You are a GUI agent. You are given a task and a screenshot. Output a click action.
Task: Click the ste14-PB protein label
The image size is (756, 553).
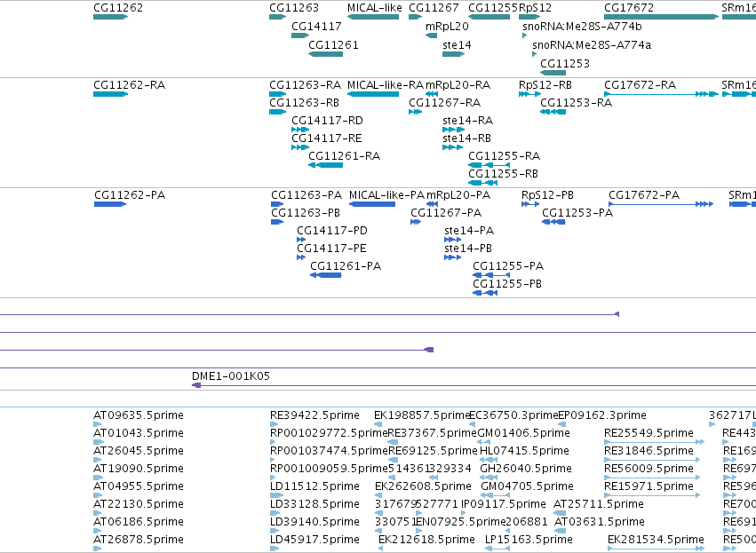(468, 249)
